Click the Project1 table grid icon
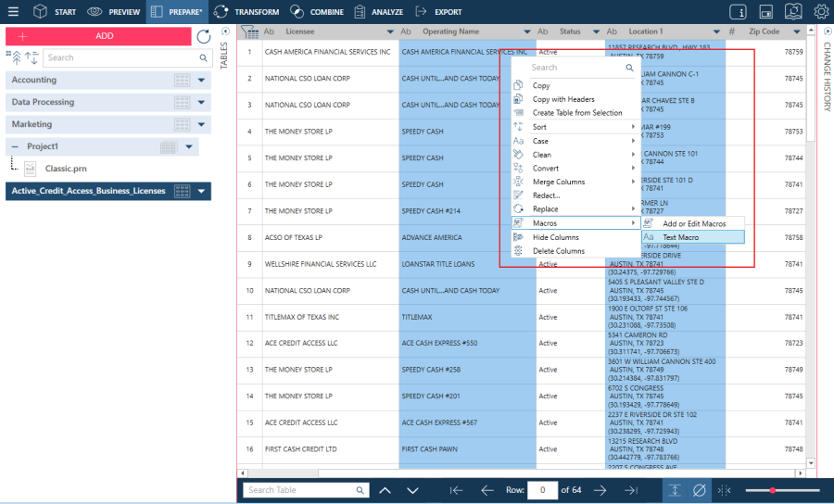Viewport: 834px width, 504px height. 169,147
